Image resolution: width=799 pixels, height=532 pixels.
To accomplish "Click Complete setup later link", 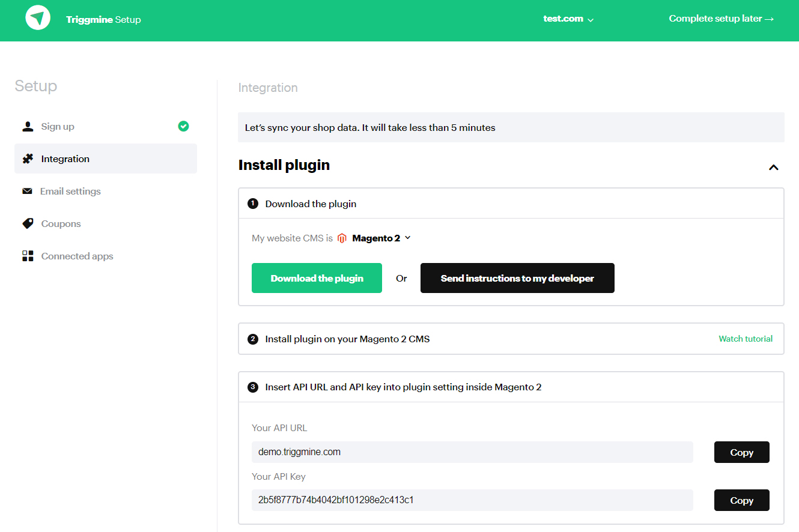I will coord(722,19).
